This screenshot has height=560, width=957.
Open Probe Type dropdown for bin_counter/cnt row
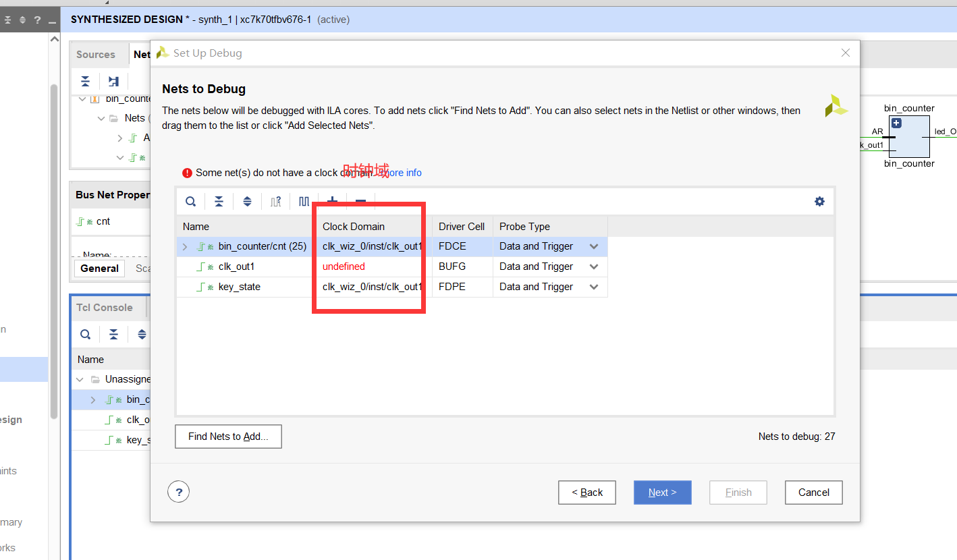[x=594, y=246]
